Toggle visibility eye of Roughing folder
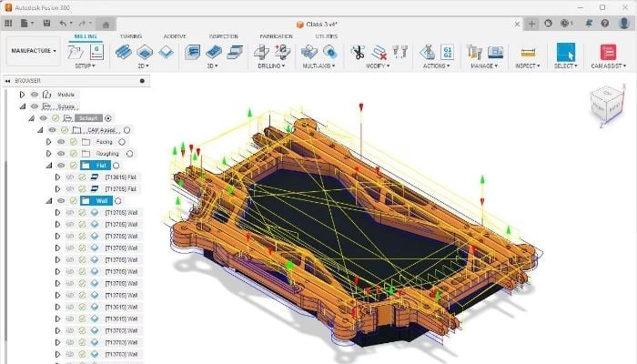637x364 pixels. point(61,154)
